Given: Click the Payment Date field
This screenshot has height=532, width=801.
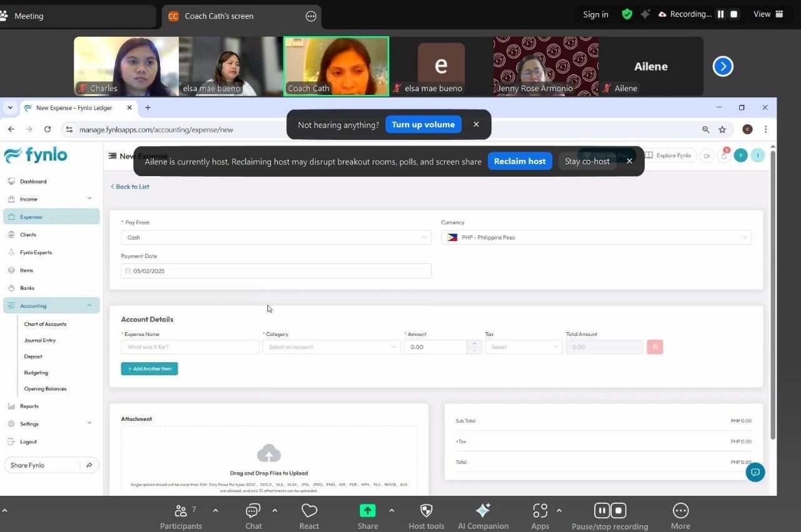Looking at the screenshot, I should click(x=276, y=271).
